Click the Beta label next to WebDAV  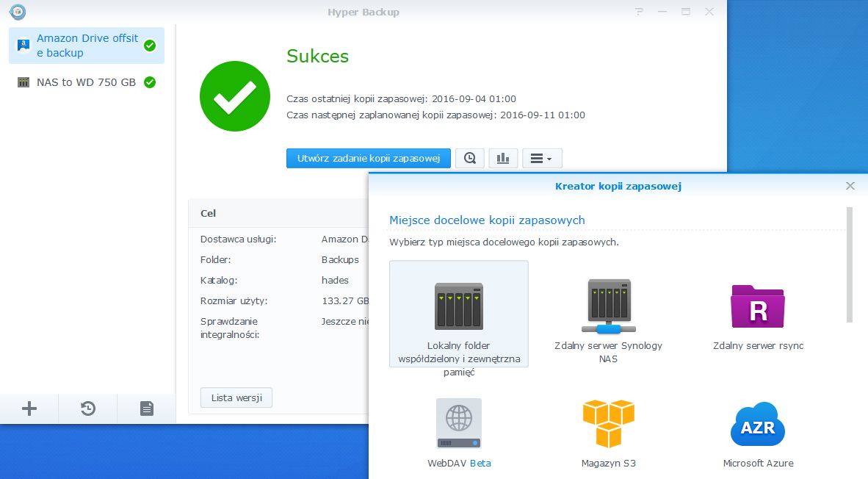(x=480, y=463)
